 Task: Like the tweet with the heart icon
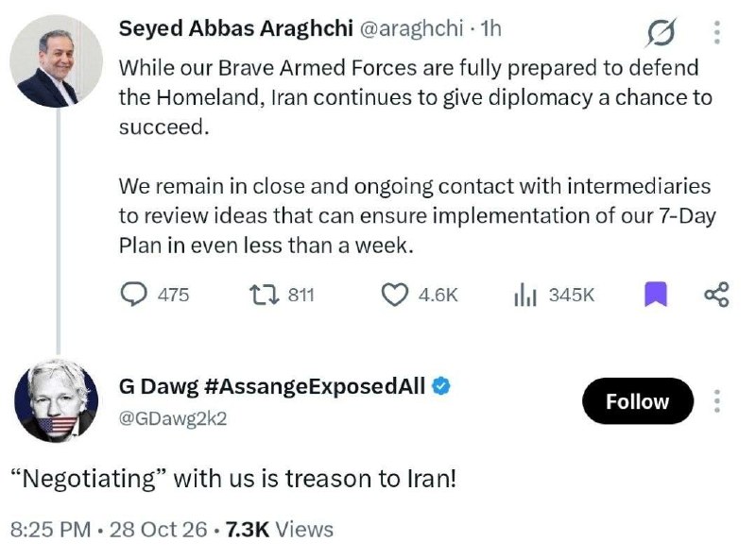pyautogui.click(x=395, y=295)
